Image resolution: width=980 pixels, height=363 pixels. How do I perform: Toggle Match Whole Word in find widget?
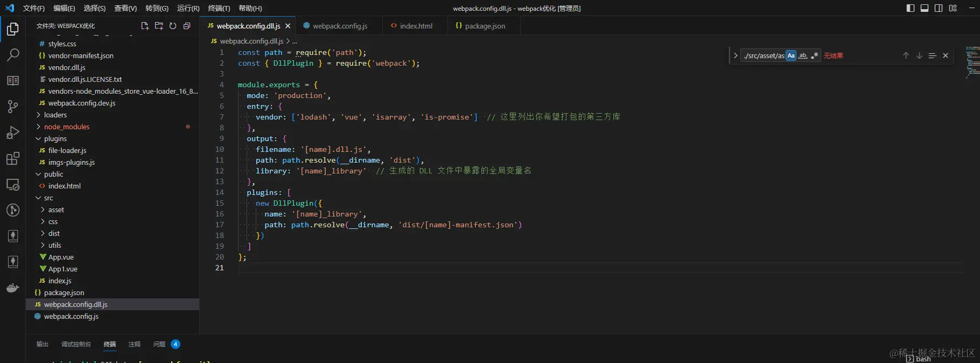[803, 55]
